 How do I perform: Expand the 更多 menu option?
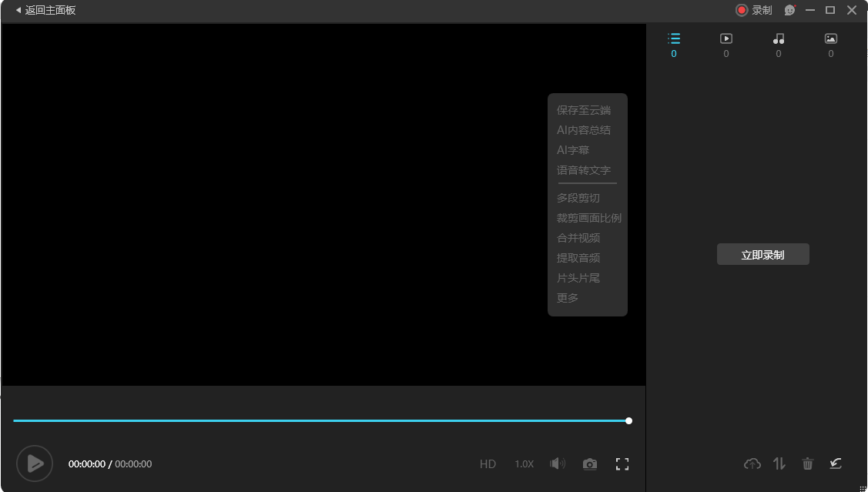[567, 297]
